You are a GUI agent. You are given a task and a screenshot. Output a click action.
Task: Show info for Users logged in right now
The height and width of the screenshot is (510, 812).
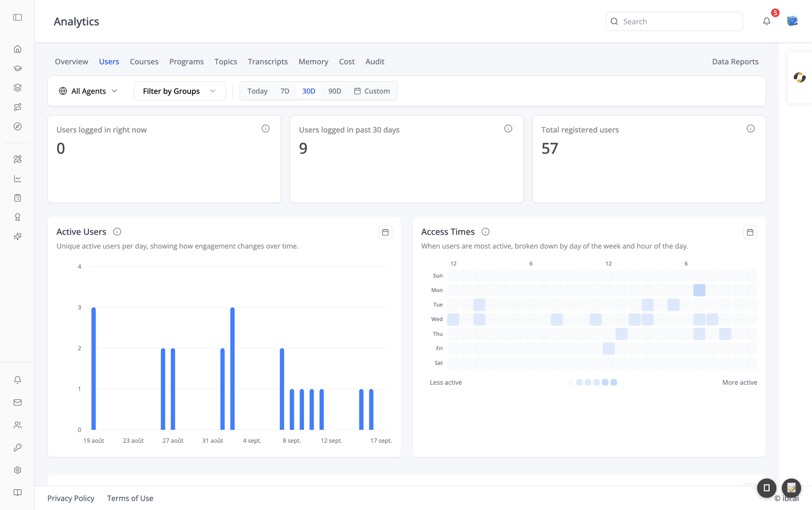(x=265, y=129)
